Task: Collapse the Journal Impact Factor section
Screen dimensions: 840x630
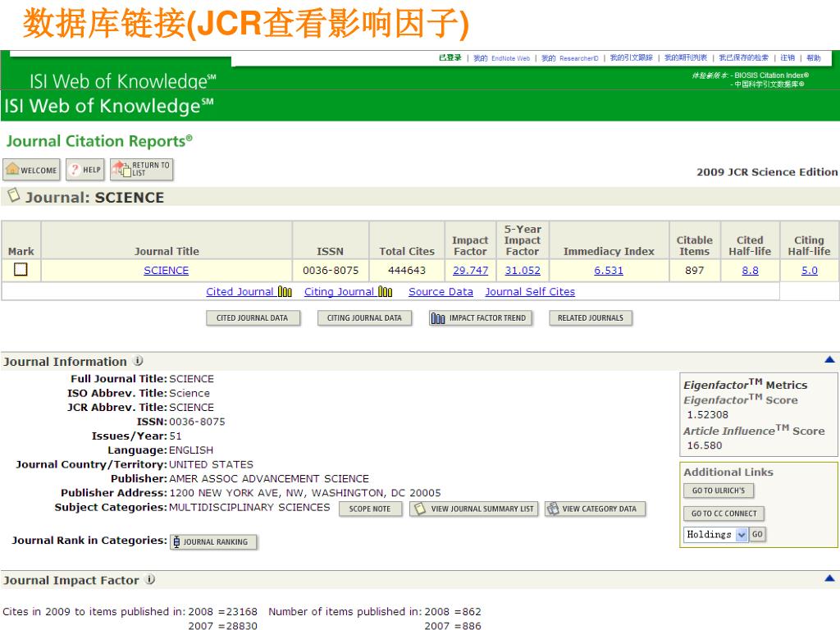Action: coord(829,578)
